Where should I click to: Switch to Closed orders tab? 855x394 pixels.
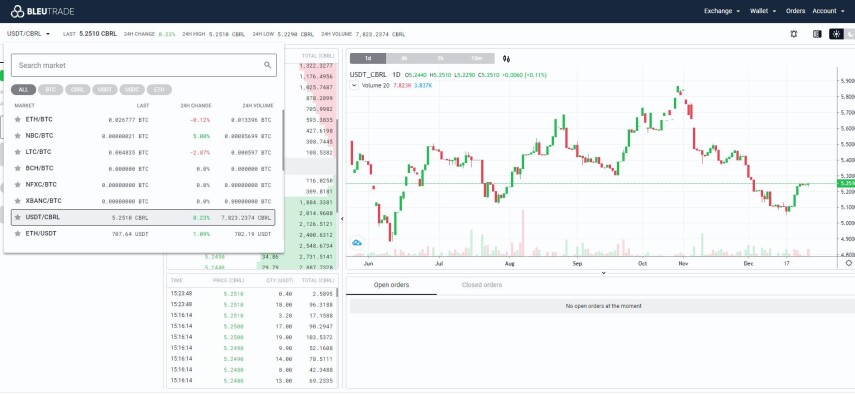click(481, 285)
